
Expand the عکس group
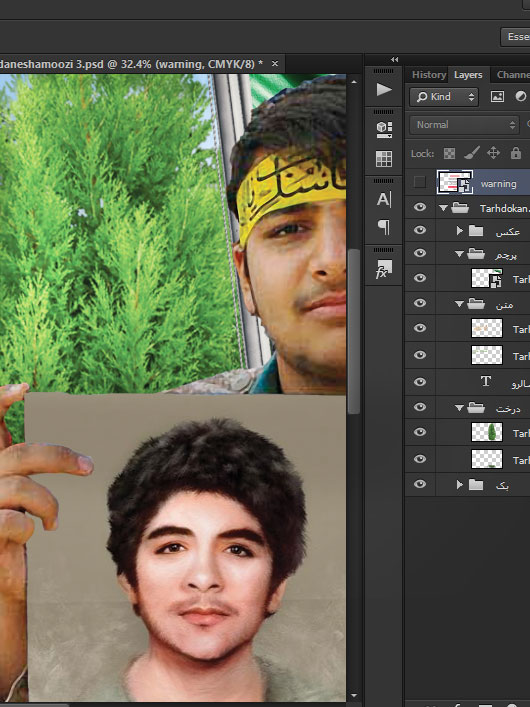(x=459, y=231)
